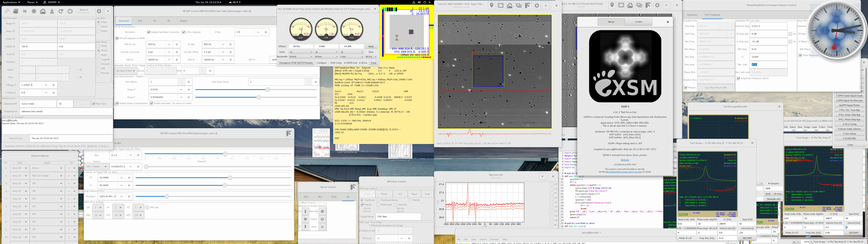Click the download/save icon in Gxsm toolbar
This screenshot has width=868, height=244.
click(52, 11)
